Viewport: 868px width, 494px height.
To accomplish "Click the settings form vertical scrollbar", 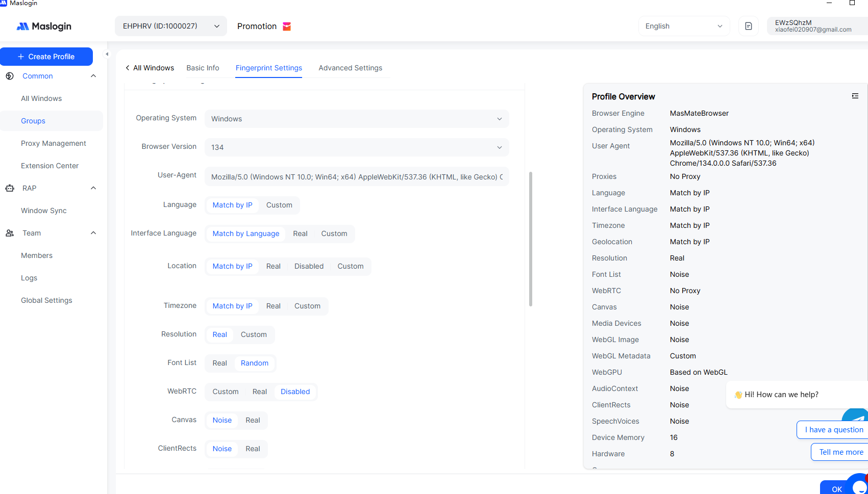I will [x=531, y=239].
